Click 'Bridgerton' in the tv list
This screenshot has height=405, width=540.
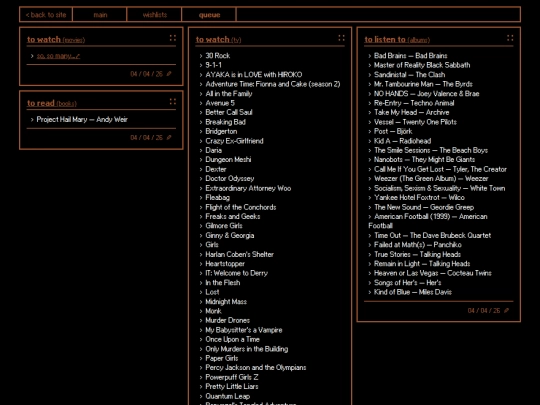221,131
